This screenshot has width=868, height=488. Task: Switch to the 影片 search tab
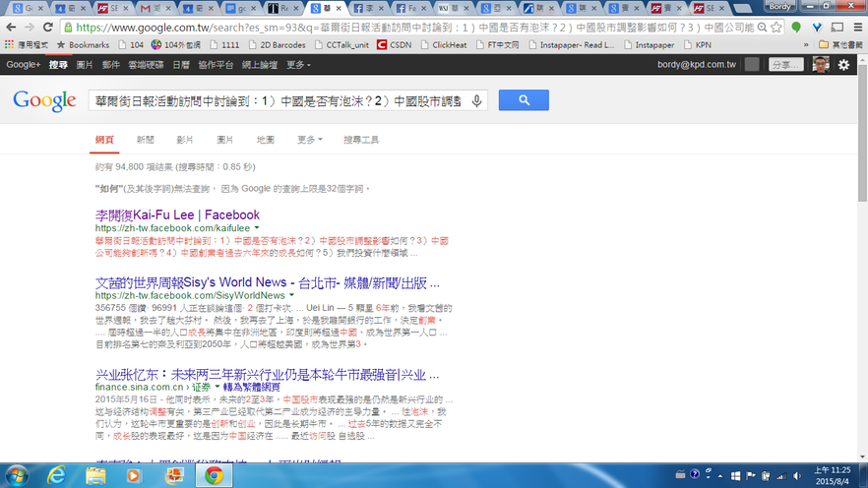185,140
